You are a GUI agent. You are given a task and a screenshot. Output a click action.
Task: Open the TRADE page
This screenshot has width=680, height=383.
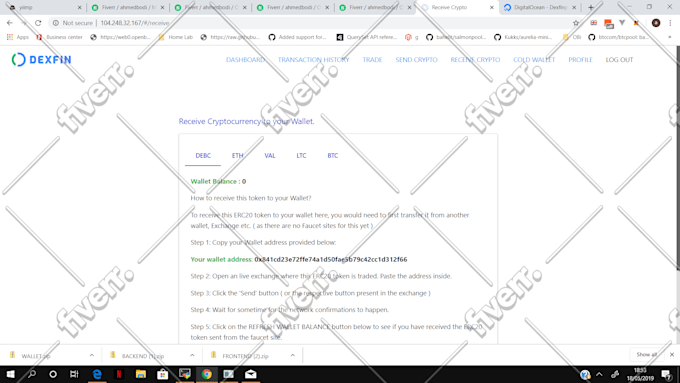(373, 60)
